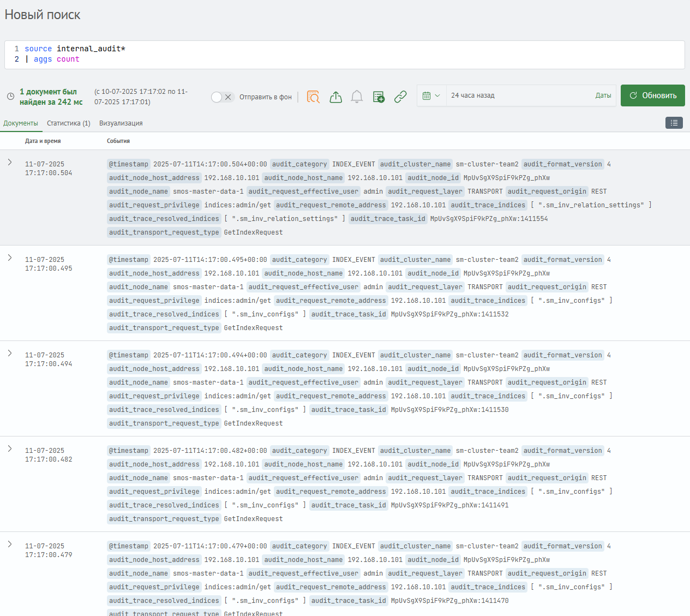
Task: Switch to the 'Статистика (1)' tab
Action: click(x=69, y=123)
